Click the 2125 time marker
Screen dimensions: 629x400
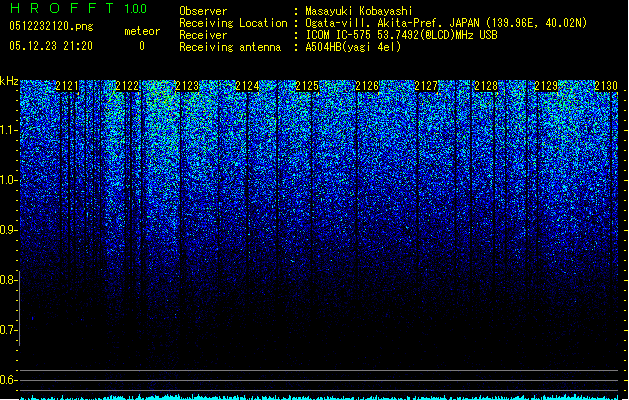pos(307,86)
